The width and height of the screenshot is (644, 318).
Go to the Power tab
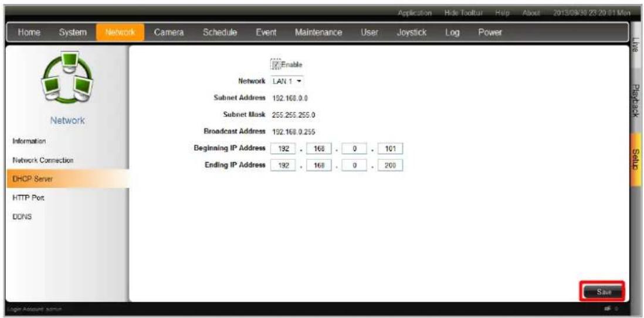(x=490, y=32)
